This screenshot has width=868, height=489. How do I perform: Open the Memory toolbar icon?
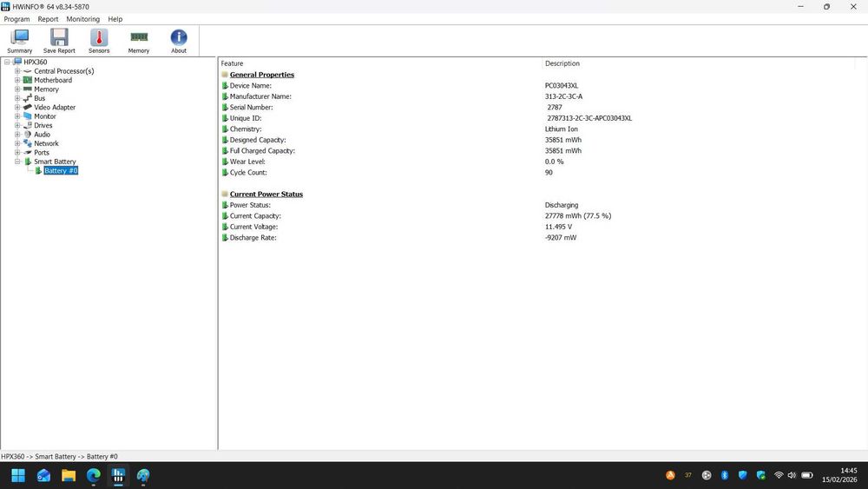pyautogui.click(x=139, y=37)
